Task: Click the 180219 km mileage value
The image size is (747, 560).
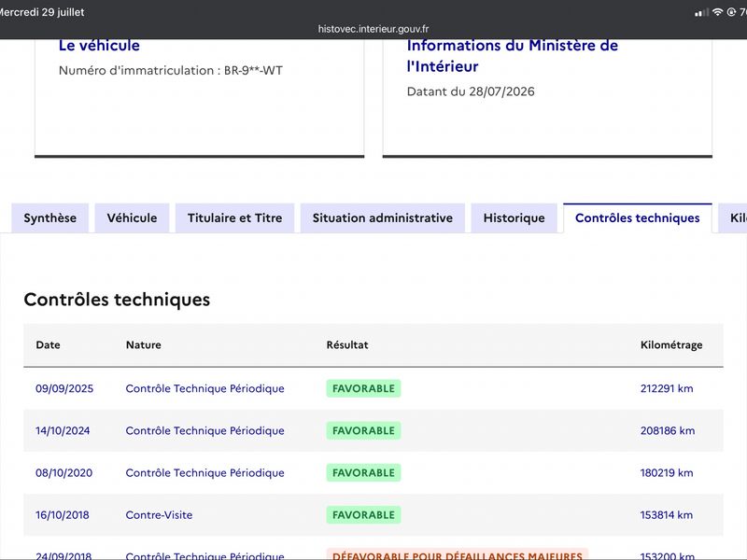Action: (667, 473)
